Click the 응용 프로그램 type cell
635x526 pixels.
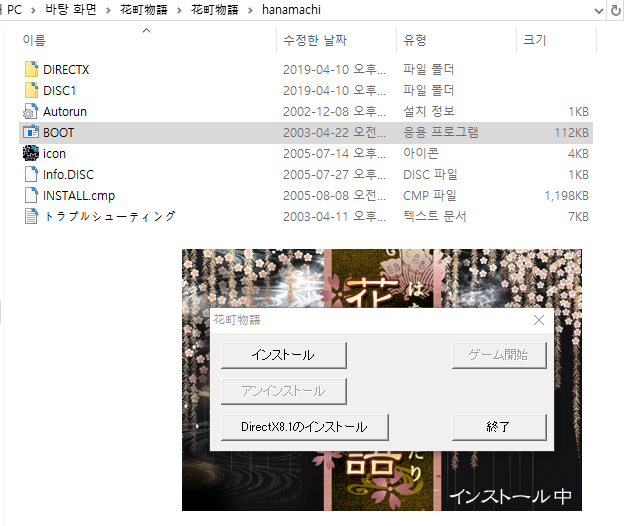(x=441, y=132)
